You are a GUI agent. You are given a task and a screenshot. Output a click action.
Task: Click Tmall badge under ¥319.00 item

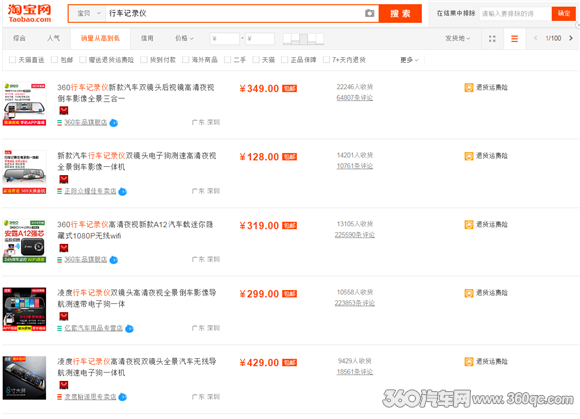click(x=64, y=247)
